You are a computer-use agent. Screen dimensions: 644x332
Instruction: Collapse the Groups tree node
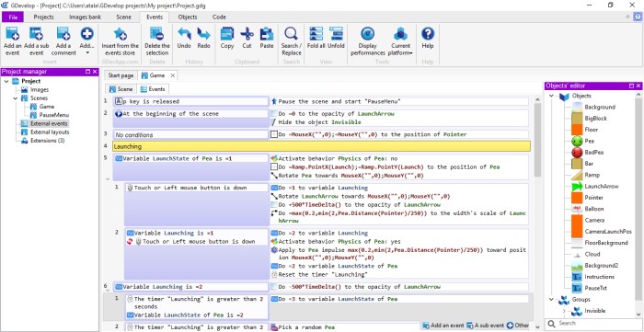point(551,300)
